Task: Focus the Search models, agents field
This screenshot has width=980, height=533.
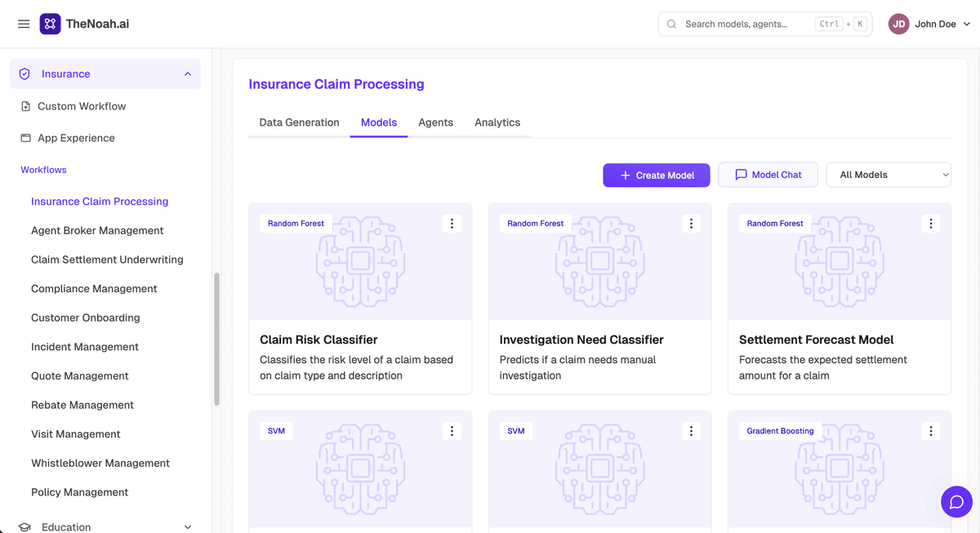Action: point(765,24)
